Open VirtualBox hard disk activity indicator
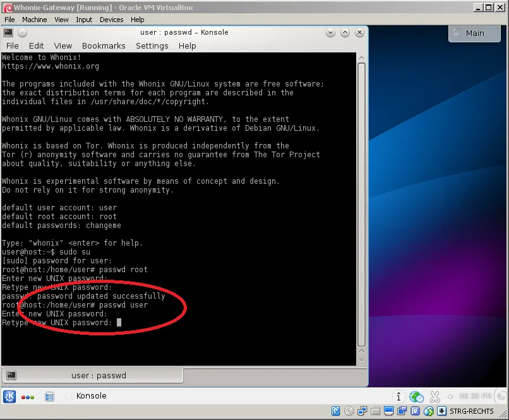Image resolution: width=509 pixels, height=420 pixels. click(335, 411)
